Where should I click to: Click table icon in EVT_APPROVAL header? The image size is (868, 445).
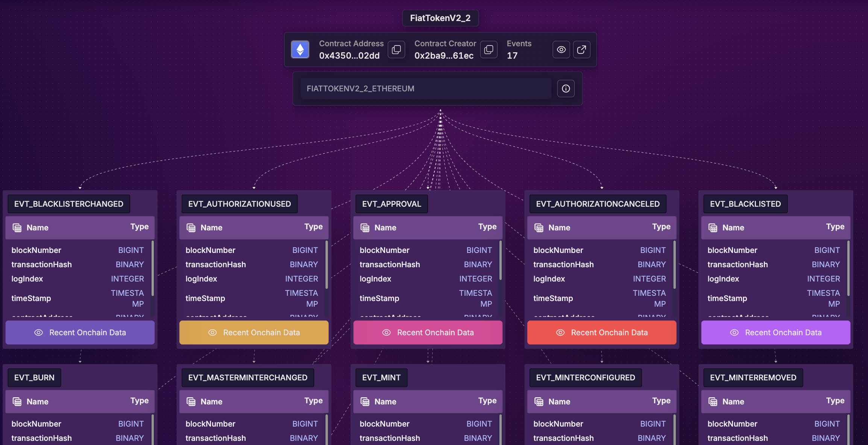coord(365,228)
